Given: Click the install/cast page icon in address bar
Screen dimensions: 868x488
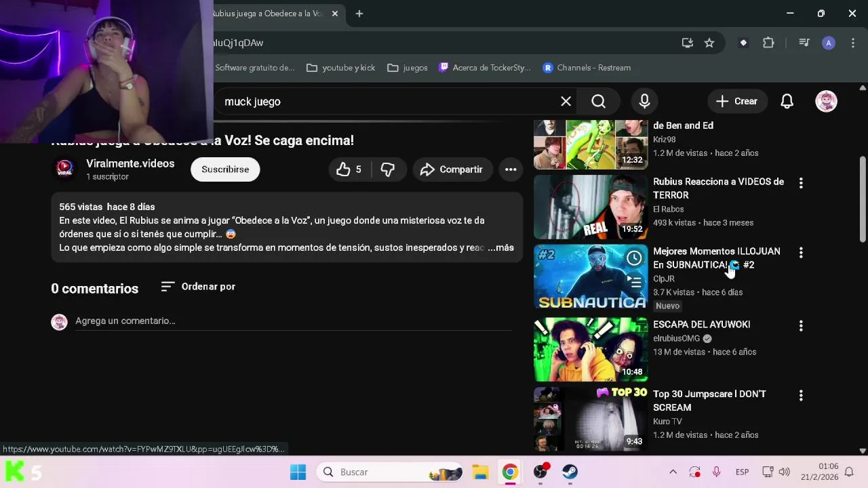Looking at the screenshot, I should 688,43.
